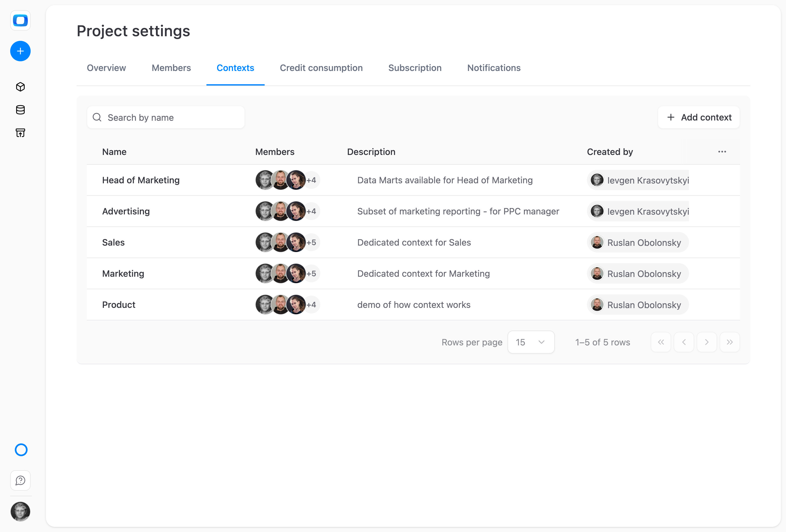786x532 pixels.
Task: Click the blue app logo icon
Action: tap(20, 20)
